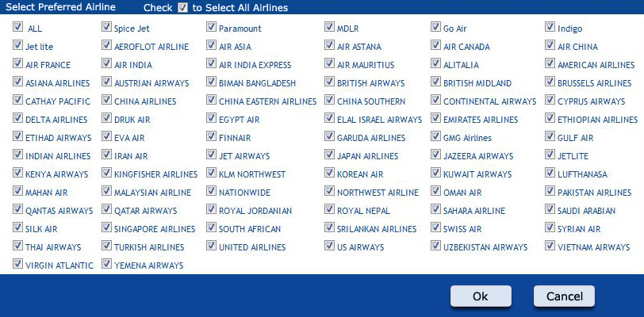Toggle the Indigo airline checkbox
Image resolution: width=644 pixels, height=317 pixels.
(550, 28)
